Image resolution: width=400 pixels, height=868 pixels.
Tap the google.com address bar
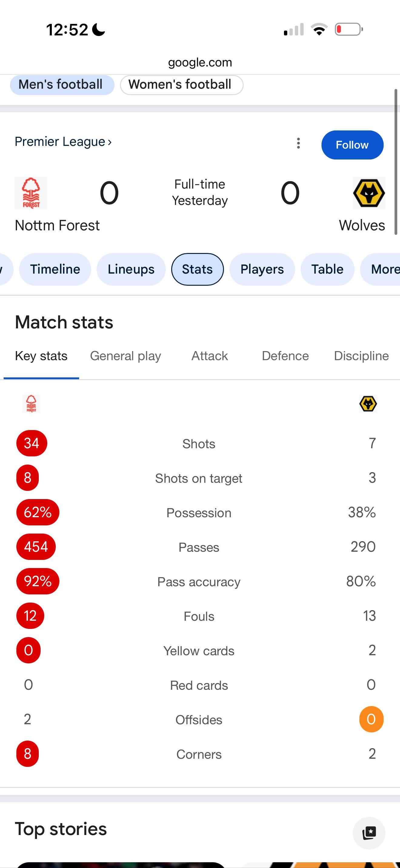pos(200,62)
